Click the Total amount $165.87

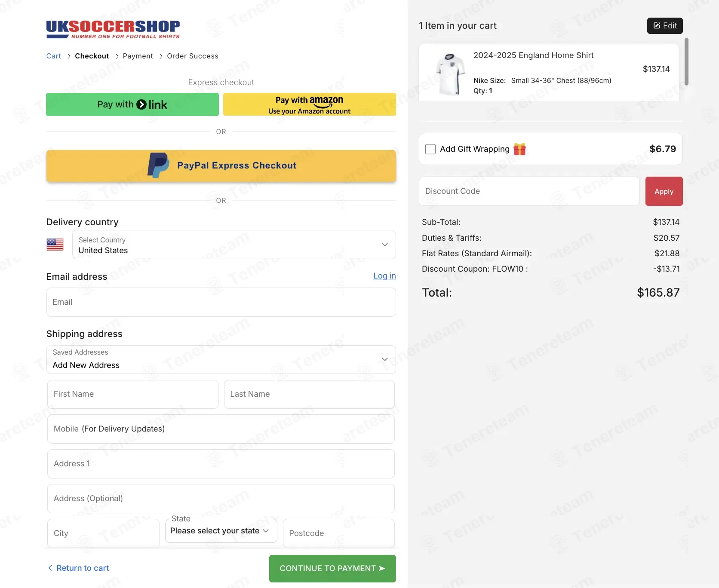click(658, 293)
